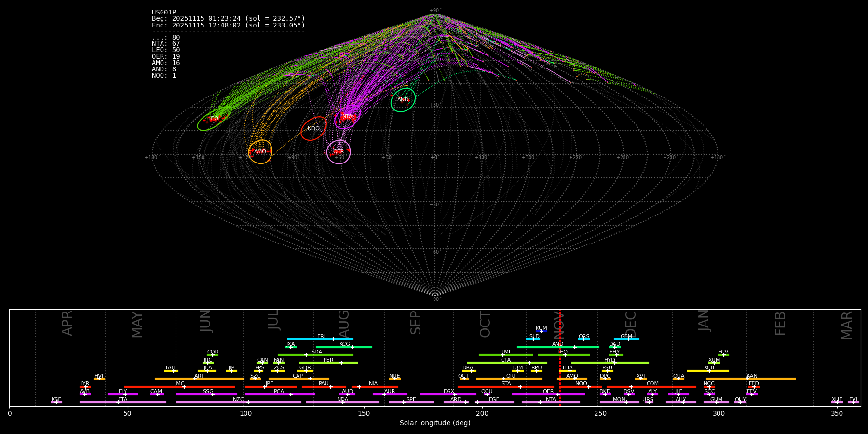The width and height of the screenshot is (868, 434).
Task: Select the legend entry 'NTA: 67'
Action: 166,44
